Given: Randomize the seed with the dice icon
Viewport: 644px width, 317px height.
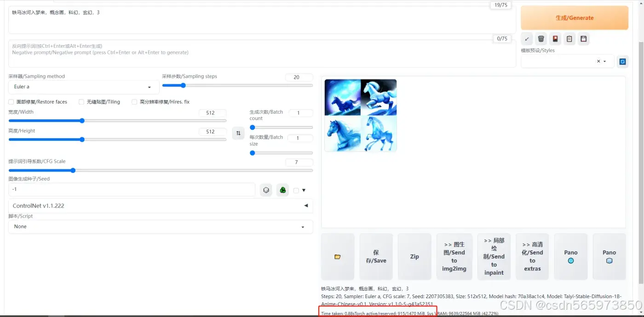Looking at the screenshot, I should [x=266, y=190].
